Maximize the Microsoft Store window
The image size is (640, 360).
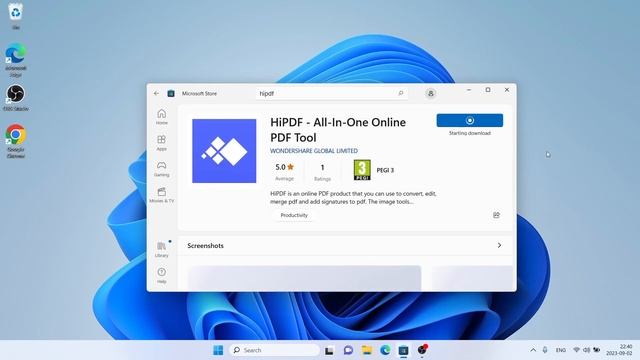(488, 90)
